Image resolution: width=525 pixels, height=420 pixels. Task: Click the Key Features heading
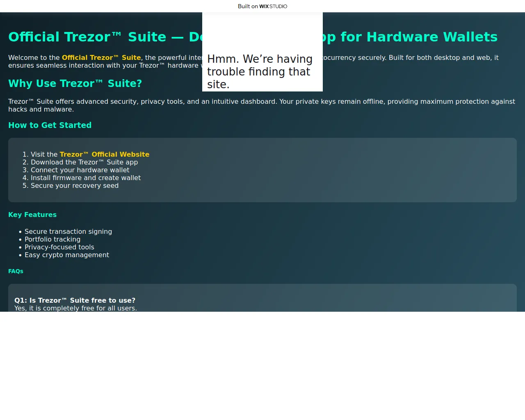(x=32, y=215)
